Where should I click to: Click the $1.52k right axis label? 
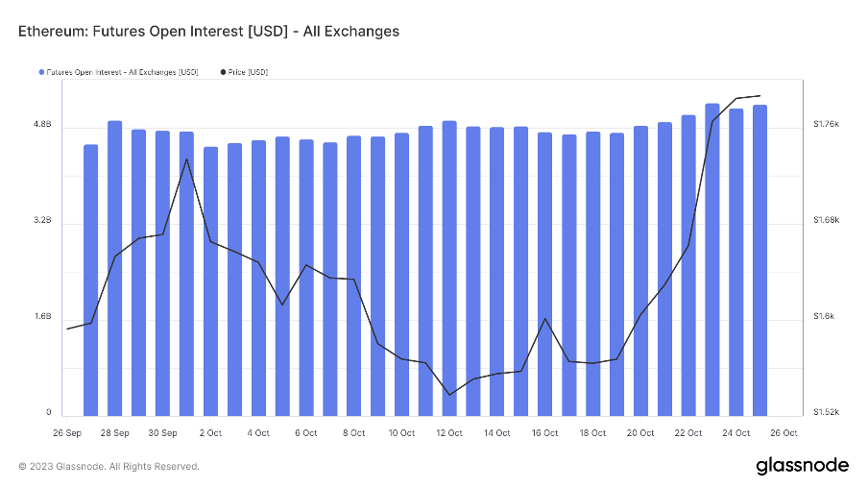[826, 413]
